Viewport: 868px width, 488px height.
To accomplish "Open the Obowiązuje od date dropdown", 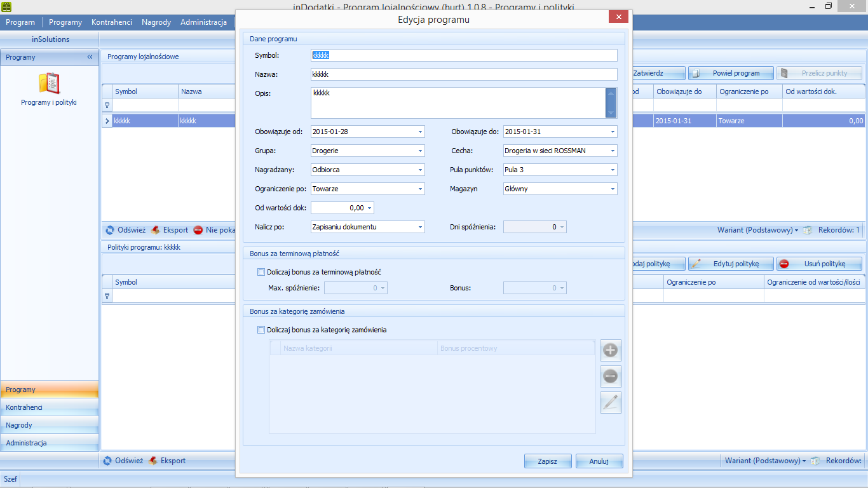I will 420,132.
